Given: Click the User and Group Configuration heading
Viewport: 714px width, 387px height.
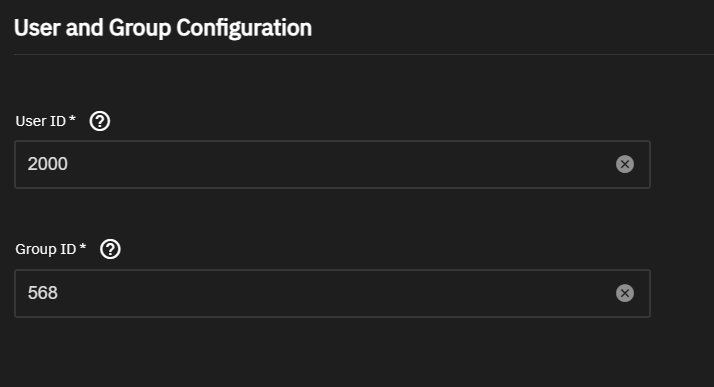Looking at the screenshot, I should coord(163,28).
